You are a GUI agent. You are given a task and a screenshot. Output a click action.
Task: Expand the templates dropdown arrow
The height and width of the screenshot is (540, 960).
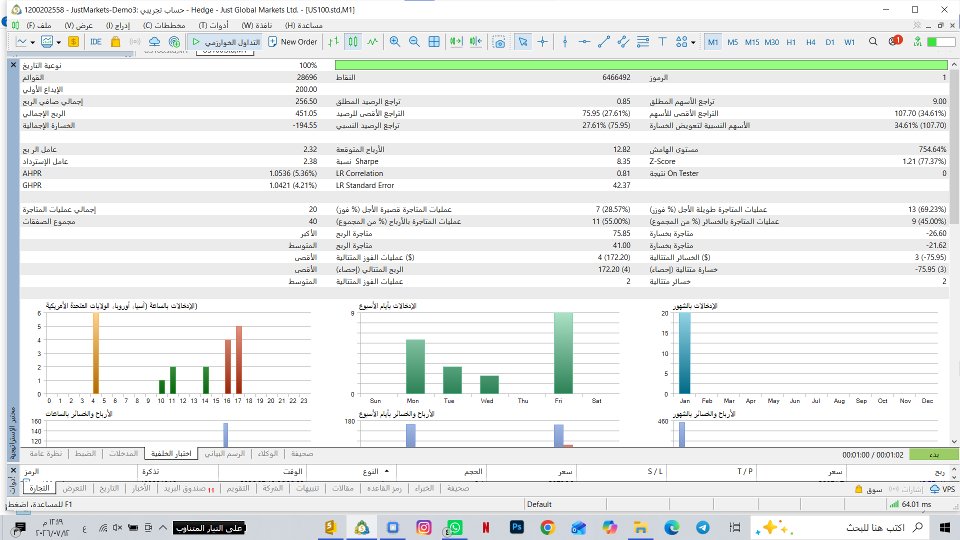pos(59,42)
